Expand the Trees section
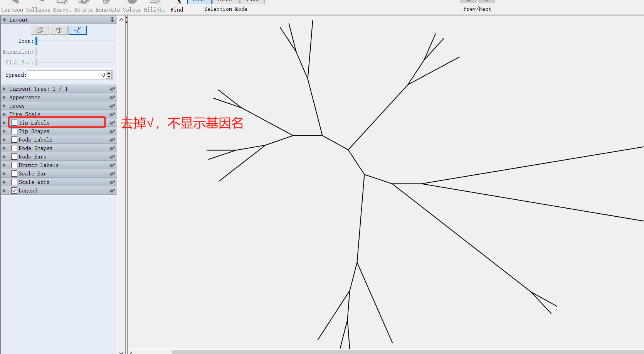 pos(4,106)
